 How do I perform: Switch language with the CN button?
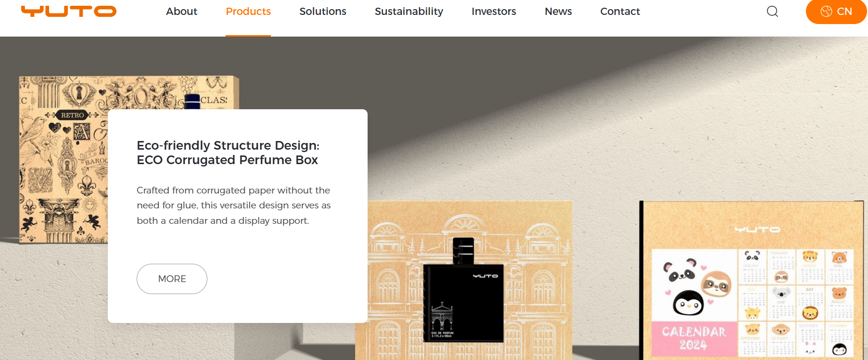pyautogui.click(x=836, y=12)
